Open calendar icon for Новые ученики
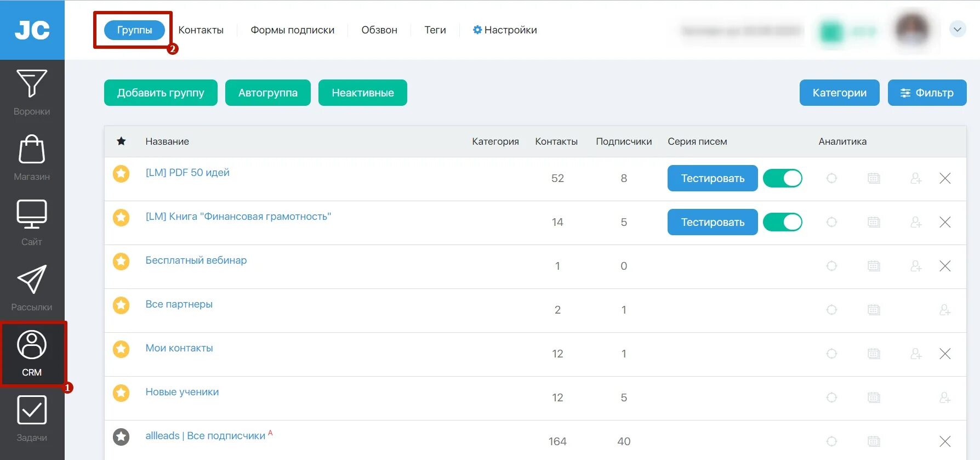The image size is (980, 460). click(x=874, y=397)
